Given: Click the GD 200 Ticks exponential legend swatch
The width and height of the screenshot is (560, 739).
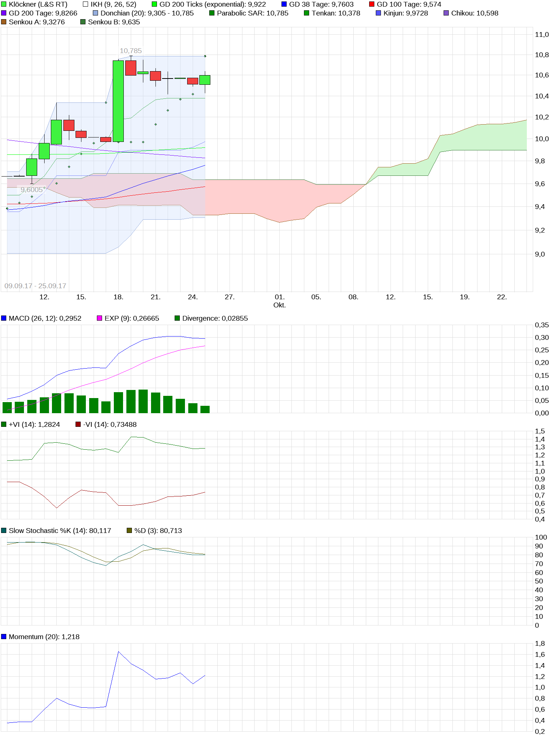Looking at the screenshot, I should pos(154,4).
